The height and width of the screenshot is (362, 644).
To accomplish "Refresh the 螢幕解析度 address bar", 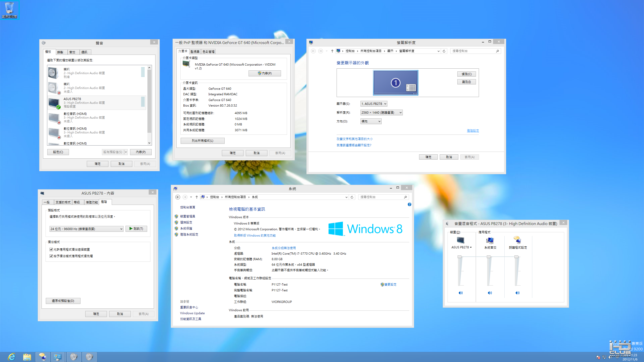I will pos(444,51).
